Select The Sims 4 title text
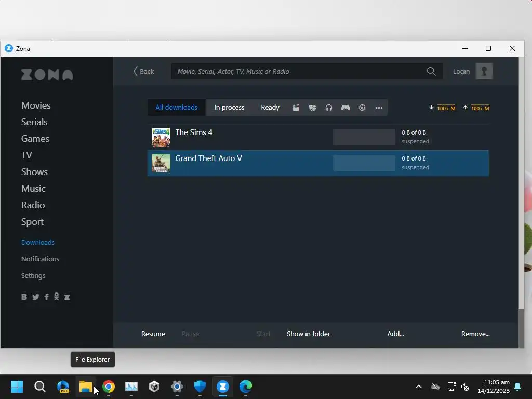The height and width of the screenshot is (399, 532). pos(194,132)
